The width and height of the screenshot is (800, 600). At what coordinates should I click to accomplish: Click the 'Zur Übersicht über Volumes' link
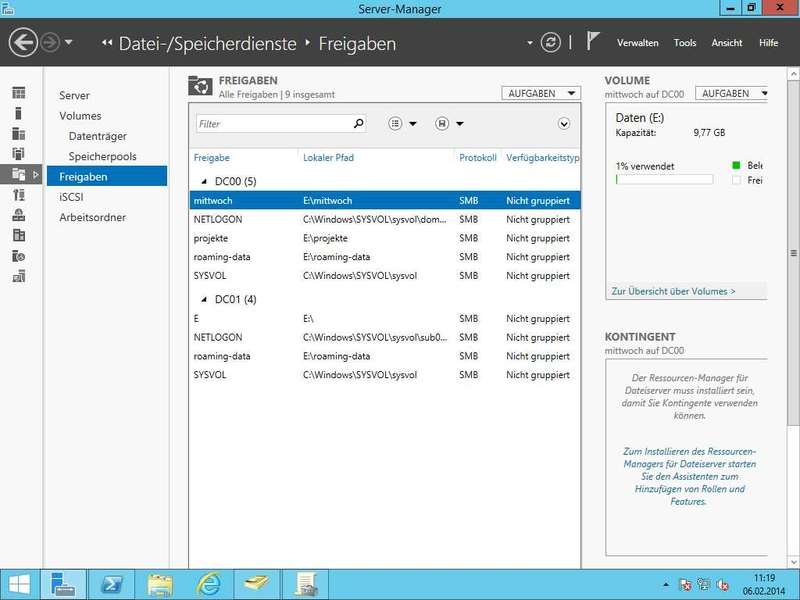pyautogui.click(x=673, y=291)
